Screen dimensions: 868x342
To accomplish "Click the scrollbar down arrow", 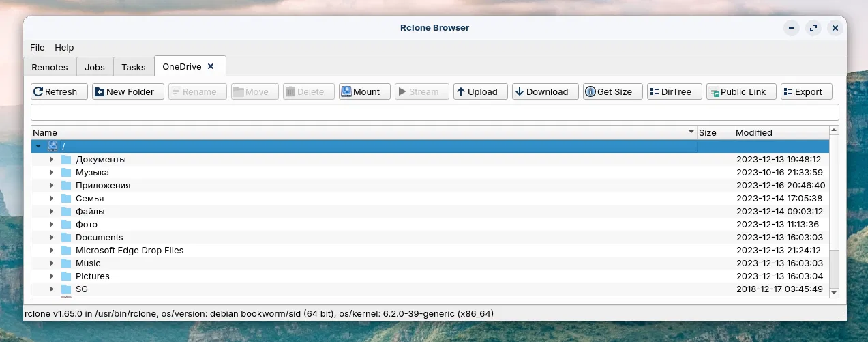I will (x=834, y=292).
